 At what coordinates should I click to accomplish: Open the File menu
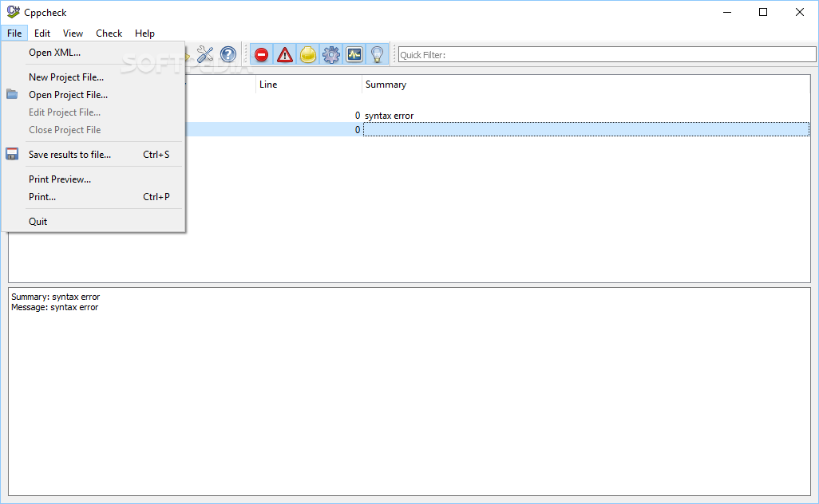[14, 33]
